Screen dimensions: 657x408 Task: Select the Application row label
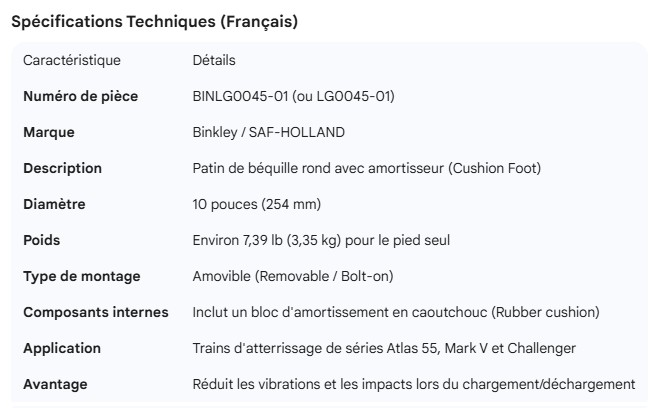tap(62, 348)
